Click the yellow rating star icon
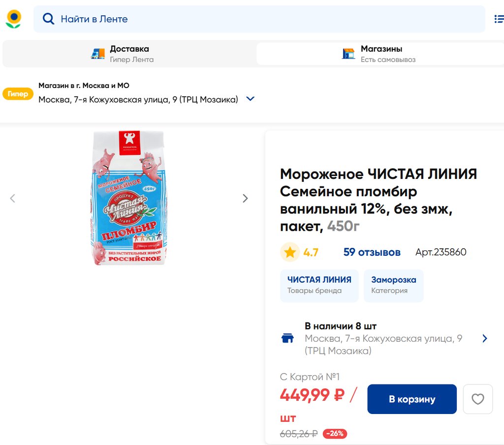Image resolution: width=504 pixels, height=445 pixels. pyautogui.click(x=290, y=252)
